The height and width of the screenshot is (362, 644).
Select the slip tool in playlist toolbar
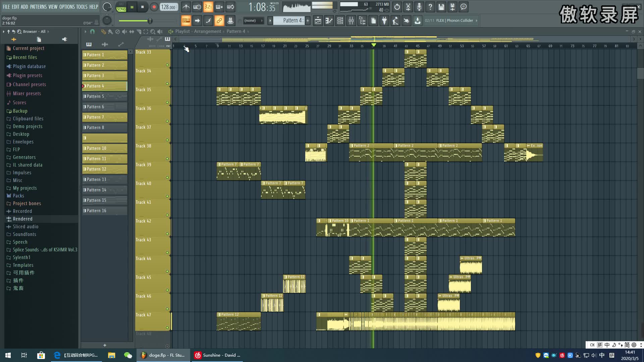pyautogui.click(x=131, y=32)
